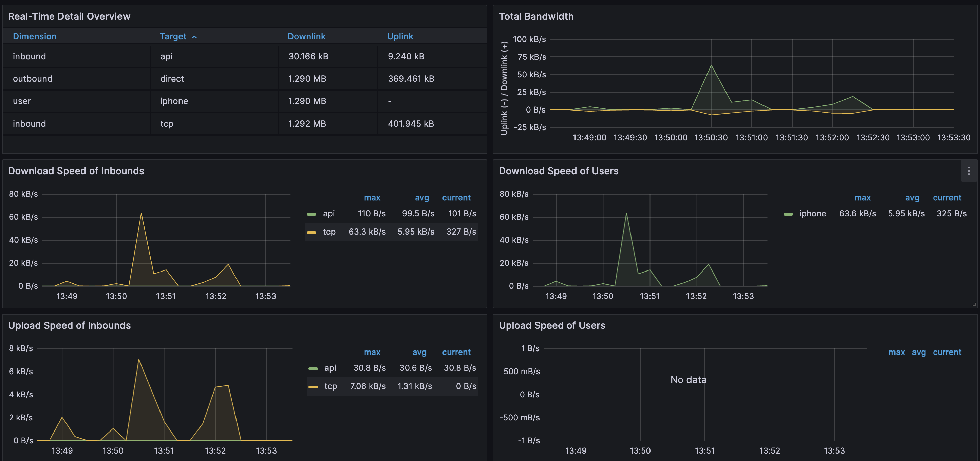Select the Downlink column header

[307, 36]
